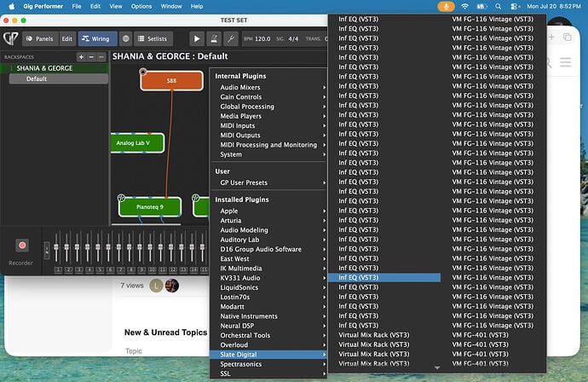Click the channel 1 fader

pyautogui.click(x=56, y=247)
